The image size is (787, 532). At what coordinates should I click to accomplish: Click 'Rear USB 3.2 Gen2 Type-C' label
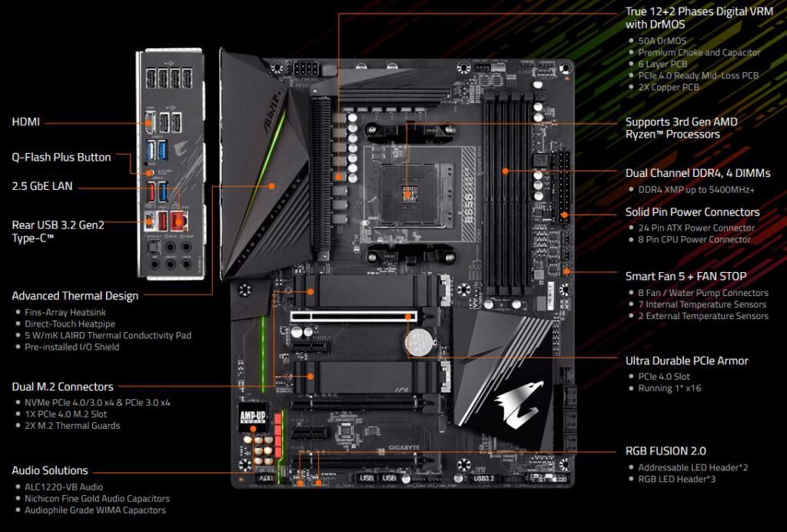coord(58,231)
